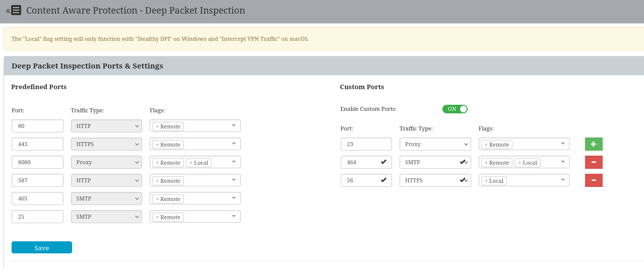Focus the predefined port 443 field
This screenshot has width=644, height=268.
(x=37, y=144)
